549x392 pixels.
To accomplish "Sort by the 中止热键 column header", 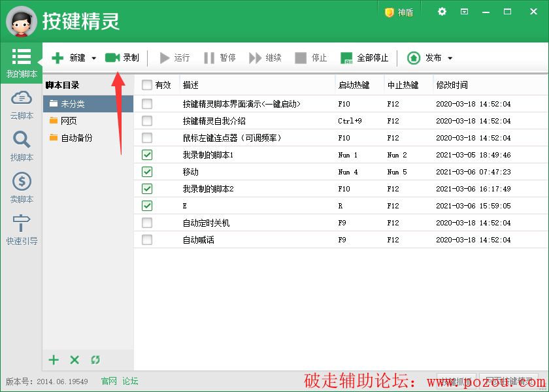I will (408, 85).
